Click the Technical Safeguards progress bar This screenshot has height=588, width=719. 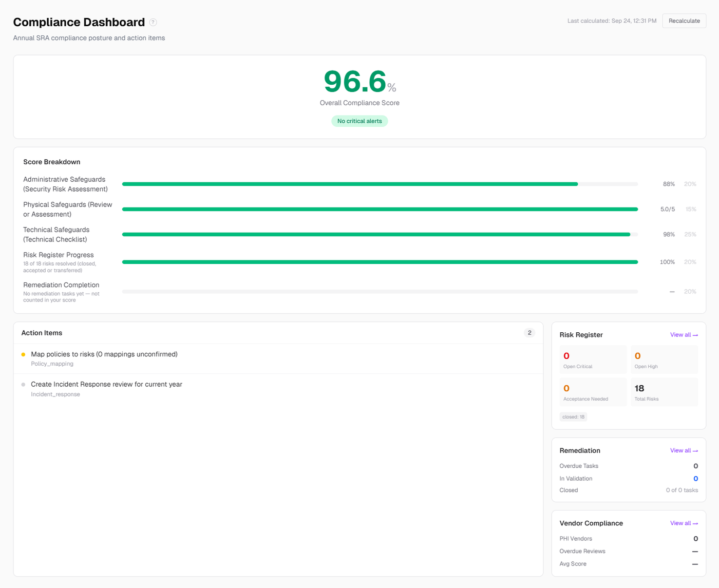(380, 234)
